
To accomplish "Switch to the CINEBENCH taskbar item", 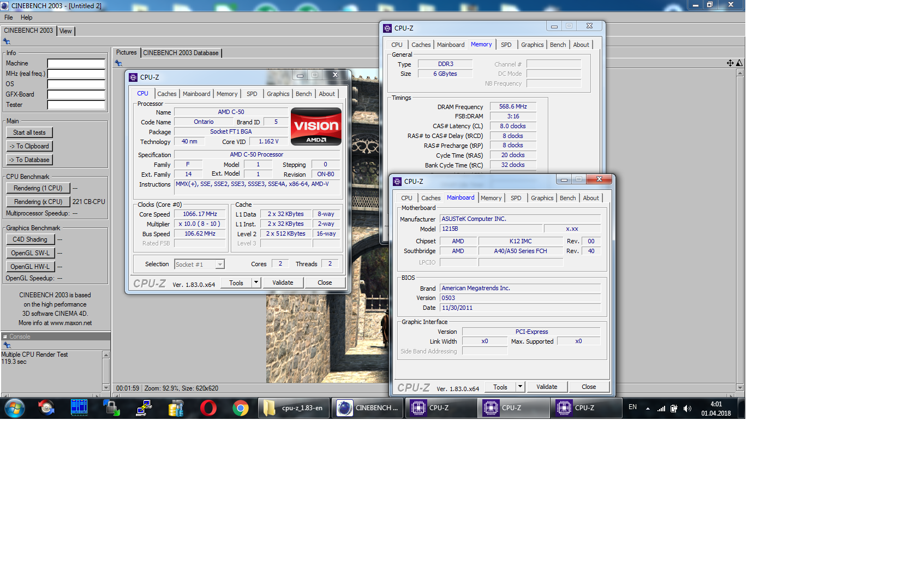I will pyautogui.click(x=368, y=408).
